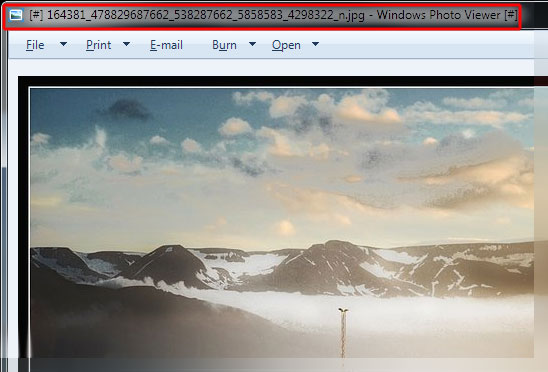548x372 pixels.
Task: Expand the Burn dropdown arrow
Action: [x=252, y=44]
